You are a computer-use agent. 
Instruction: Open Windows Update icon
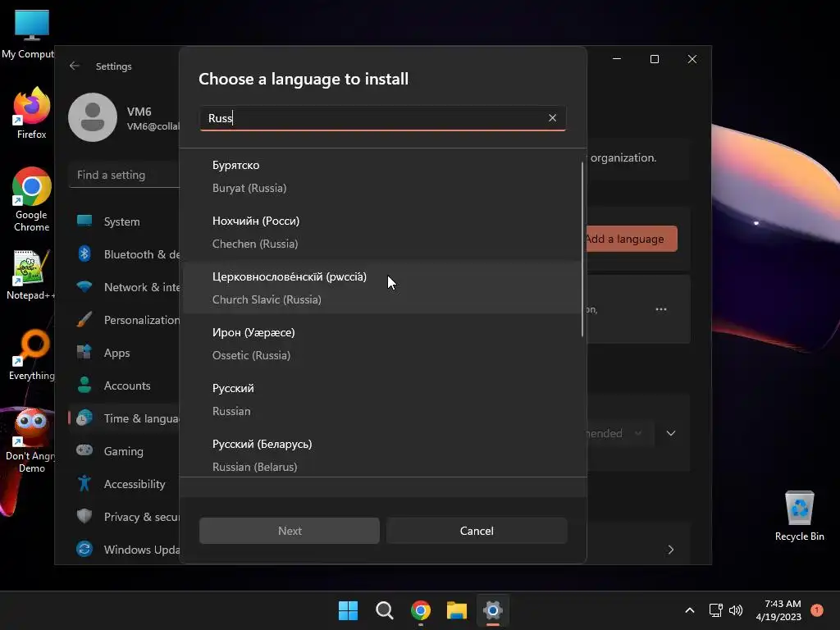tap(84, 549)
